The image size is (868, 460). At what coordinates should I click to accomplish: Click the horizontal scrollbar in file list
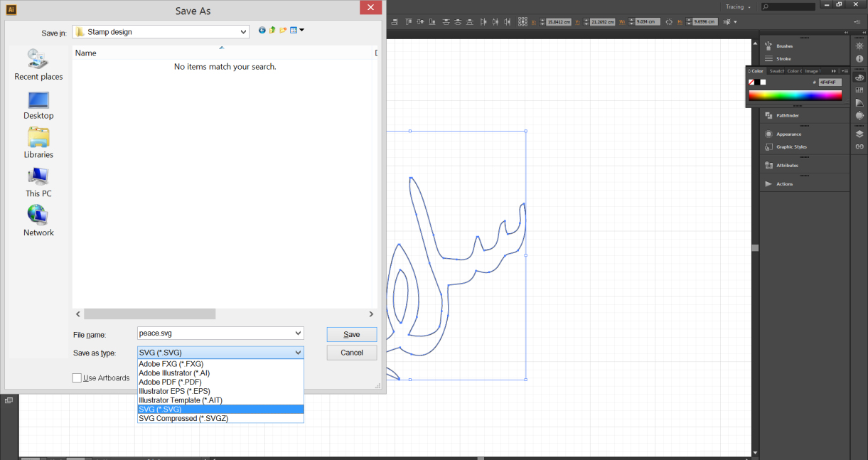pos(149,314)
